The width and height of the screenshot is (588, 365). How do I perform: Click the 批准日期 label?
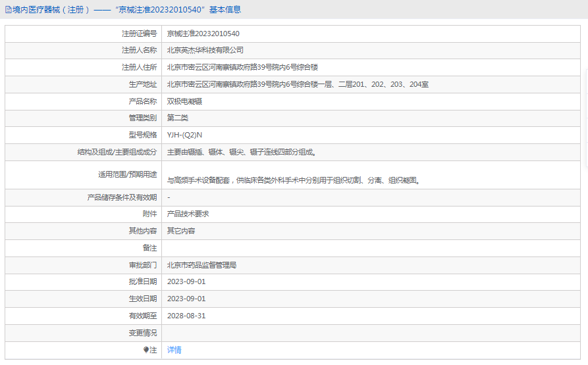click(143, 282)
